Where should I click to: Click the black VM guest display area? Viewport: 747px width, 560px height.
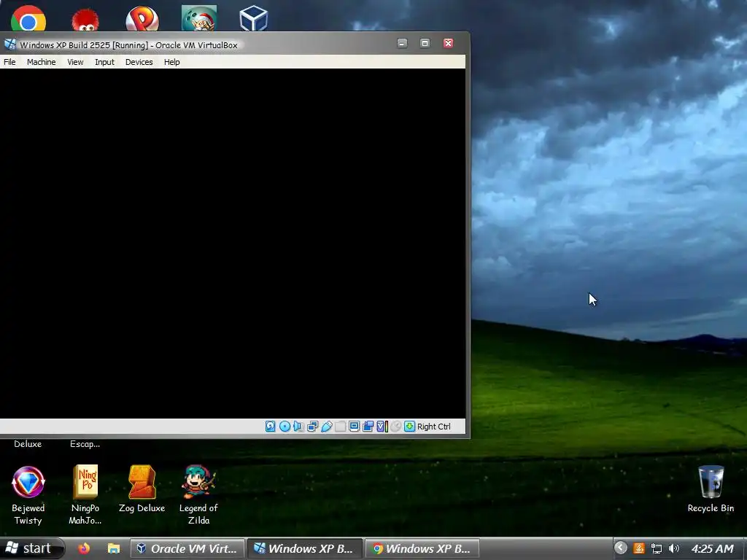pos(233,244)
